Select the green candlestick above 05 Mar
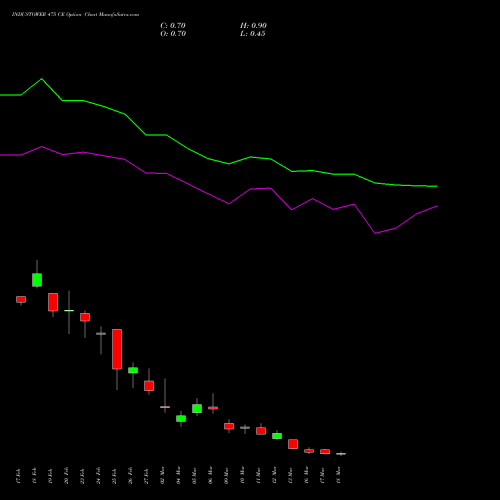 tap(197, 408)
